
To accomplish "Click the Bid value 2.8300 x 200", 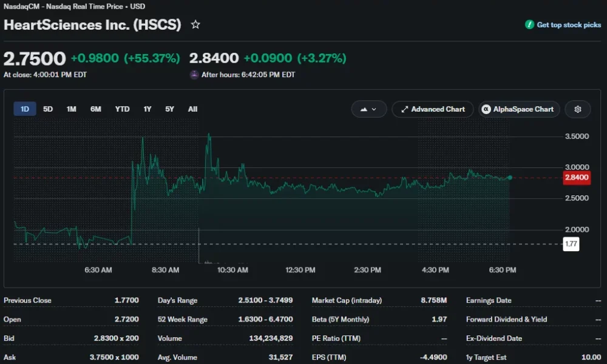I will [116, 338].
